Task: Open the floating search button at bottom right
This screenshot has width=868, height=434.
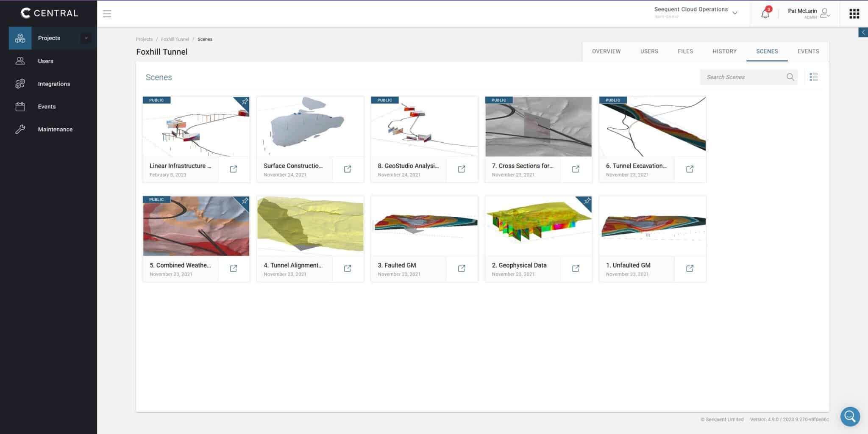Action: pyautogui.click(x=850, y=416)
